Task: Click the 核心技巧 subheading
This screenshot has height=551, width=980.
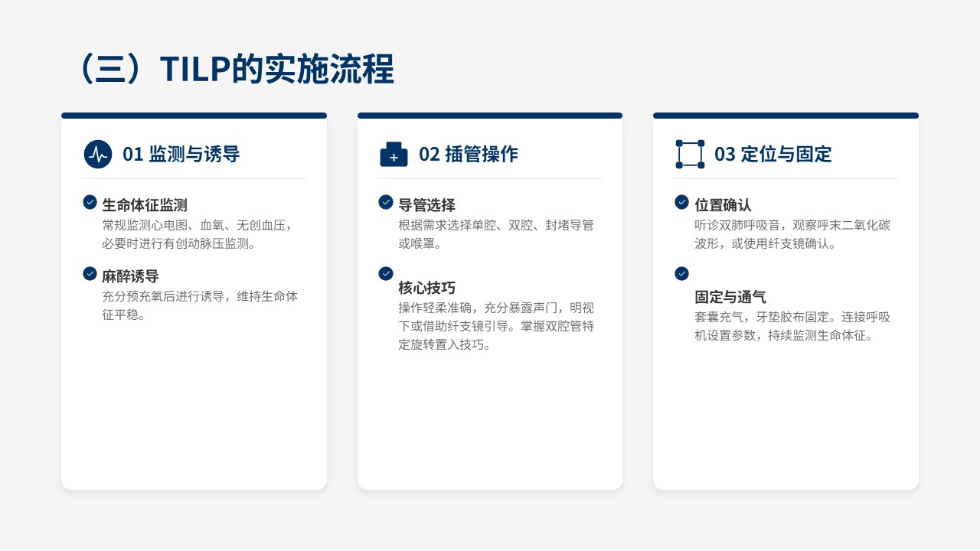Action: point(426,288)
